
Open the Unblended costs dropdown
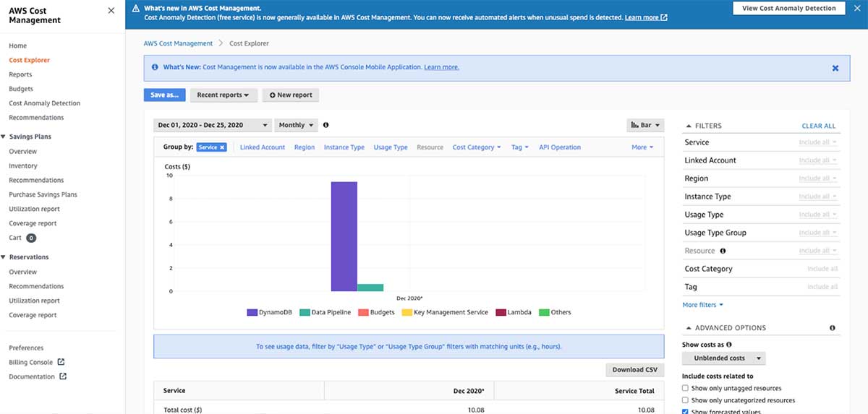click(x=724, y=358)
